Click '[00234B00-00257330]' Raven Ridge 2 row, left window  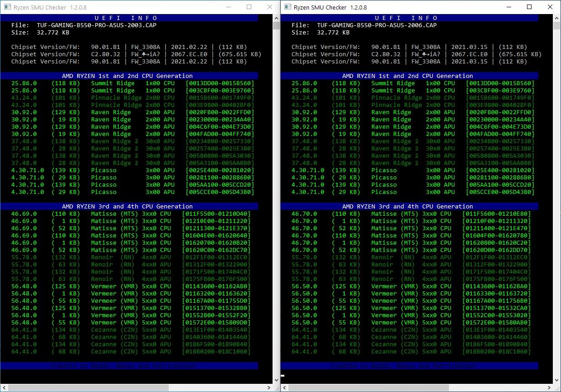pyautogui.click(x=220, y=141)
